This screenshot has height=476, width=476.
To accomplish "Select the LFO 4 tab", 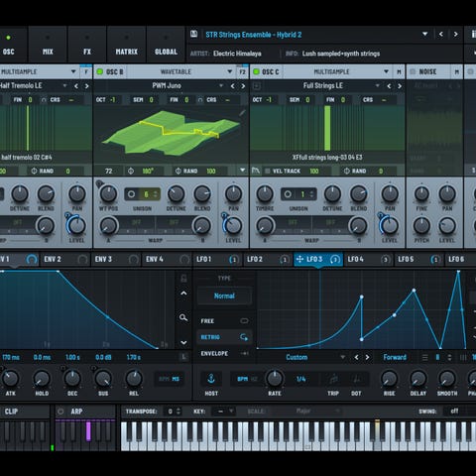I will (x=369, y=260).
